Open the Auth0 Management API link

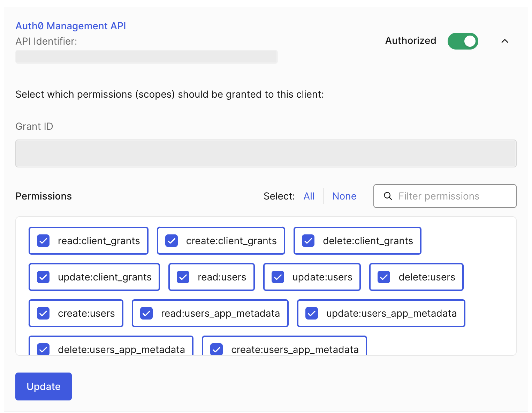tap(71, 26)
